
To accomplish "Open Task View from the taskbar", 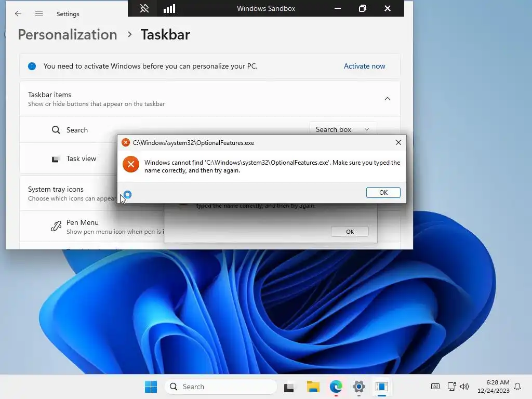I will tap(289, 387).
